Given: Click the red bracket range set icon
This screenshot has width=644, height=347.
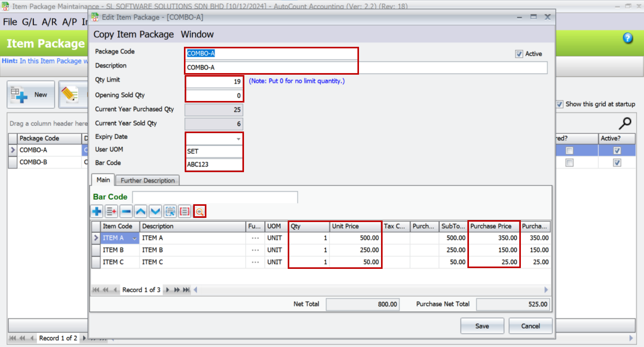Looking at the screenshot, I should pyautogui.click(x=185, y=211).
